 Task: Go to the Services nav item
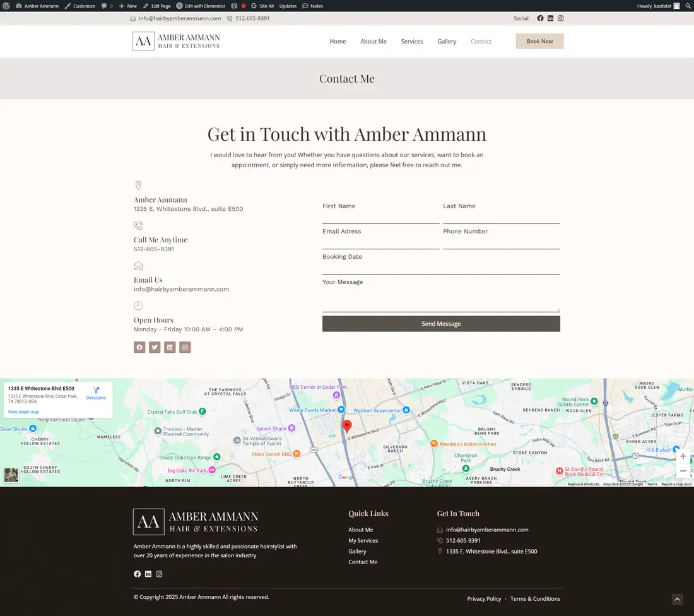coord(411,41)
